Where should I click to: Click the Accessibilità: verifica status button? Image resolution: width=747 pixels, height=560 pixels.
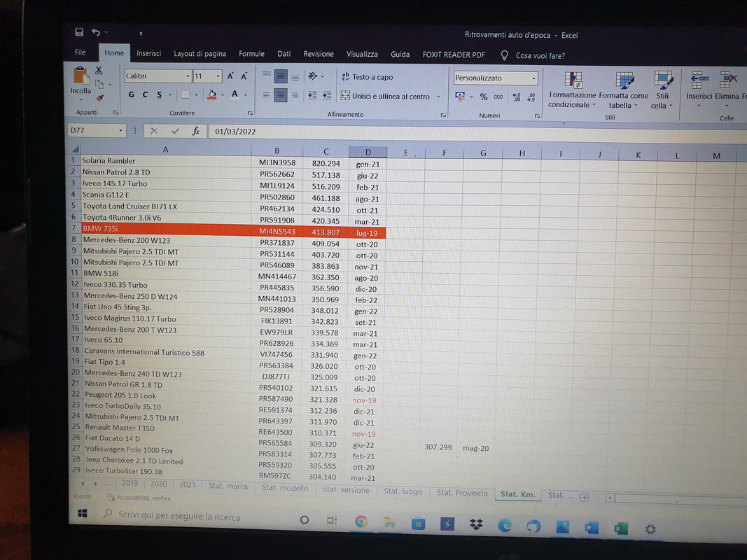tap(139, 498)
